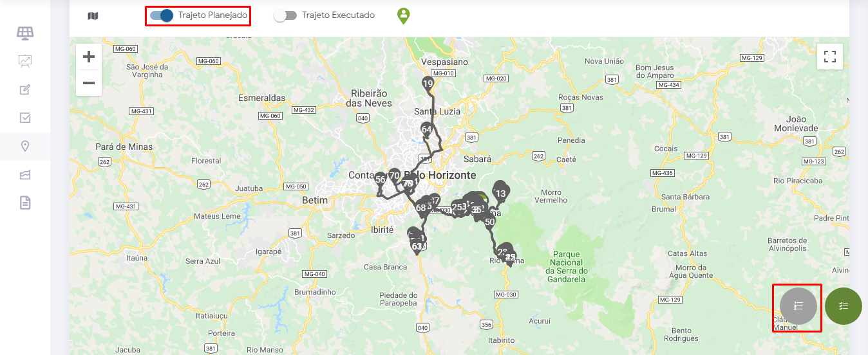The width and height of the screenshot is (868, 355).
Task: Select the location pin sidebar icon
Action: pyautogui.click(x=25, y=146)
